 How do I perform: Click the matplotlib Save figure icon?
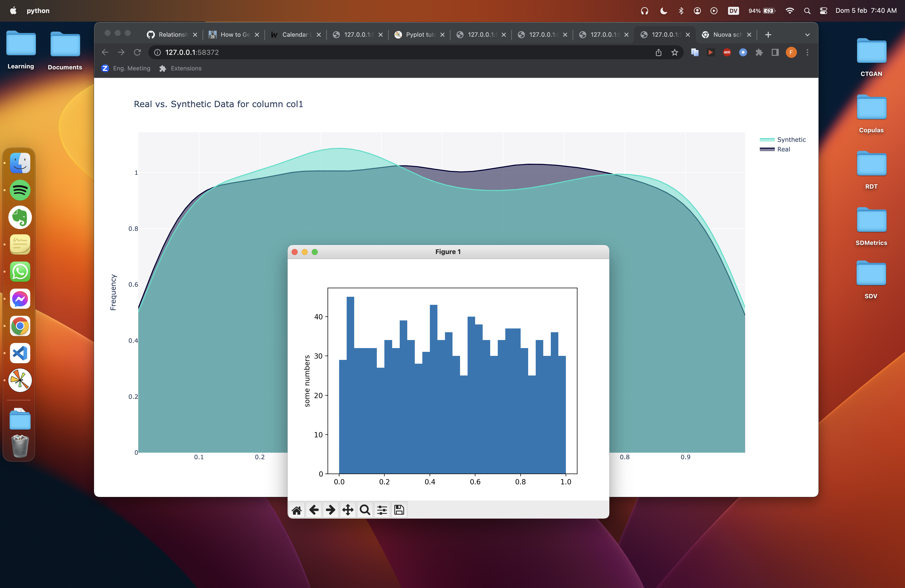pos(399,510)
